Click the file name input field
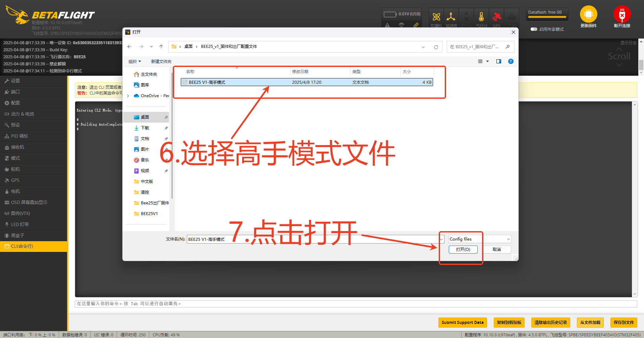 point(313,239)
